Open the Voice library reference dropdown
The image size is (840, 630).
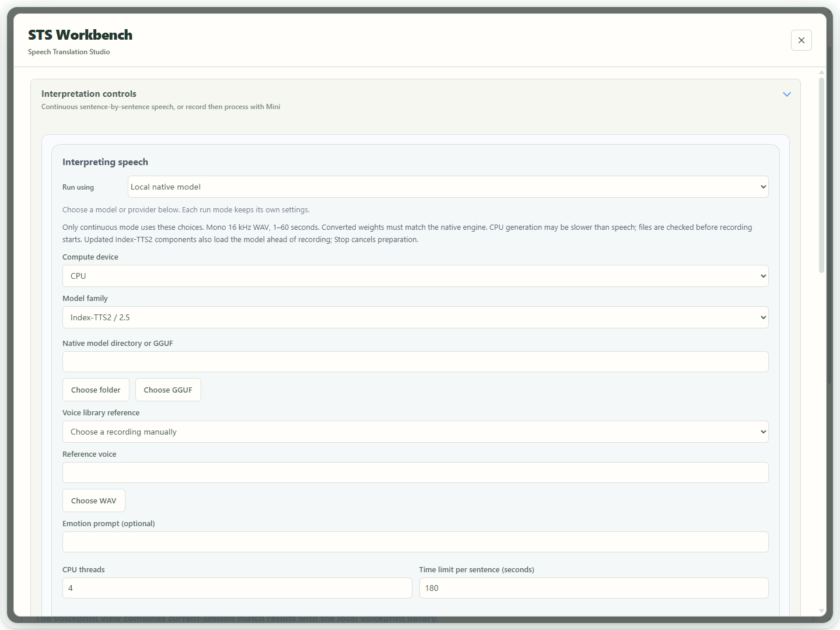(415, 432)
